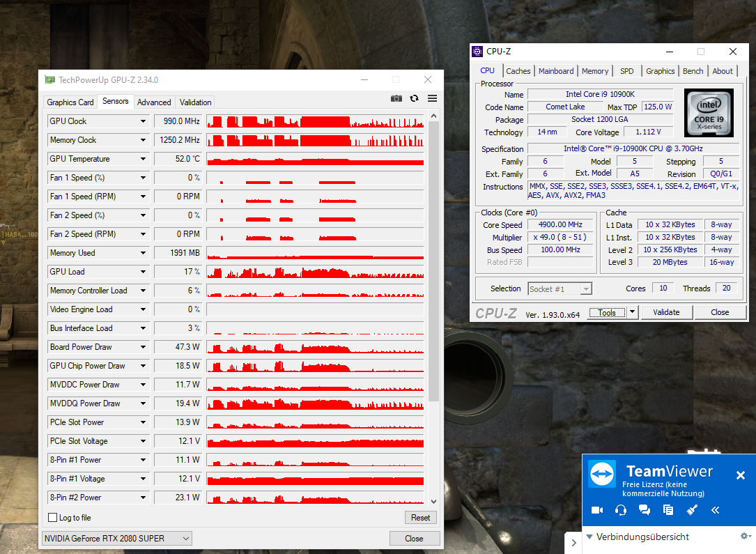This screenshot has height=554, width=756.
Task: Click the TeamViewer headset audio icon
Action: [621, 509]
